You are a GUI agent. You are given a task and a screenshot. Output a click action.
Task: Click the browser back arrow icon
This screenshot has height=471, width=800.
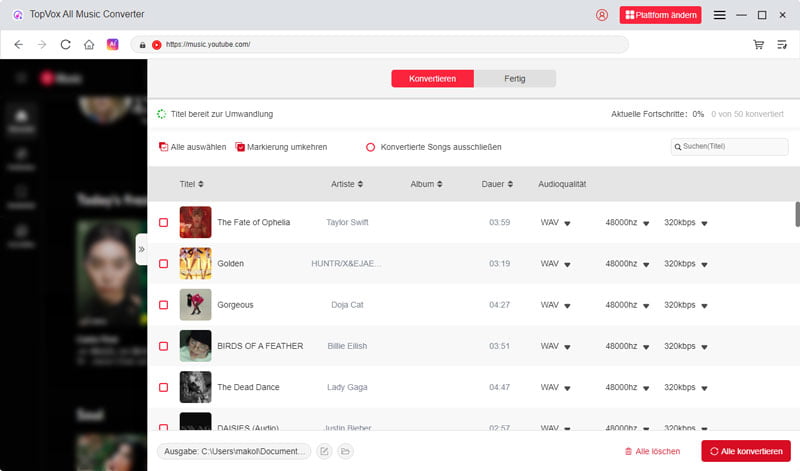18,45
